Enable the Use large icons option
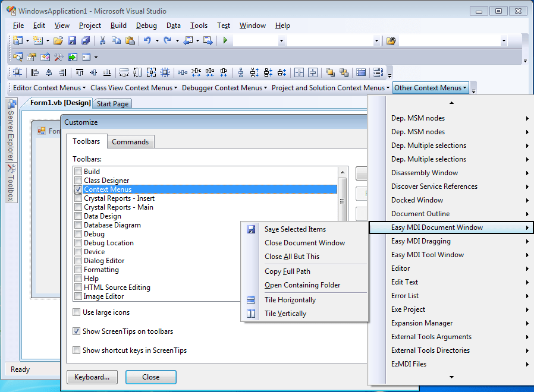534x392 pixels. pos(76,312)
